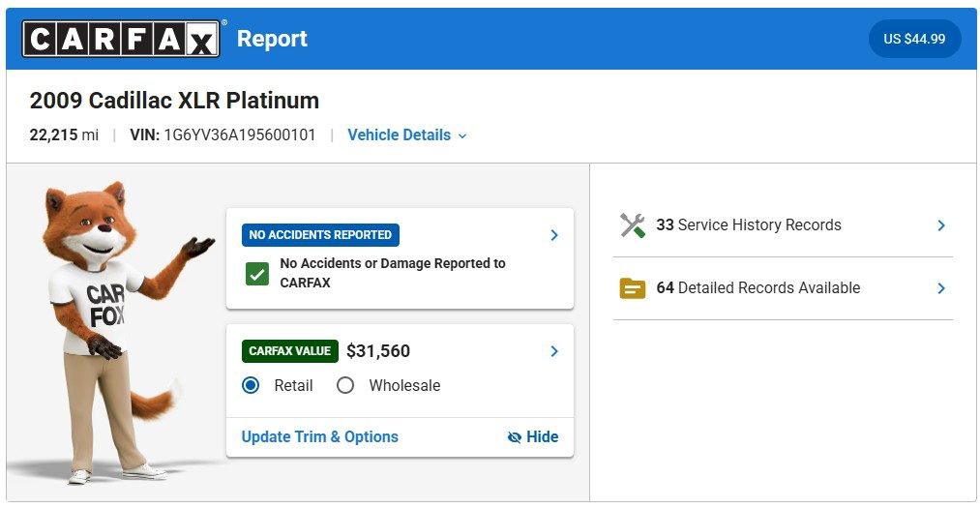Image resolution: width=980 pixels, height=508 pixels.
Task: Select the Retail radio button
Action: tap(251, 385)
